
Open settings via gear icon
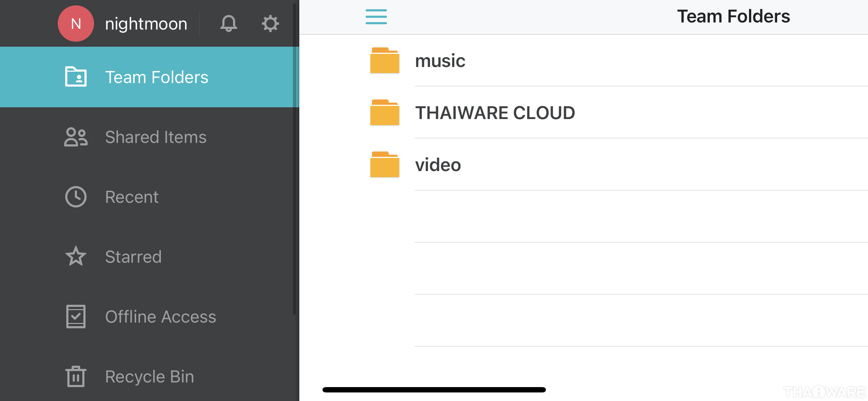coord(270,24)
